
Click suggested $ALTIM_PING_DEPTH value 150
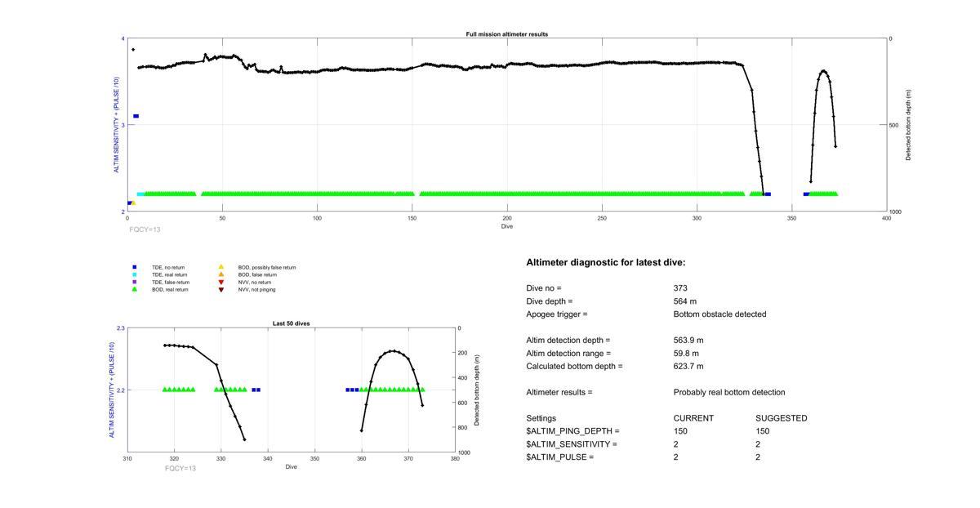pyautogui.click(x=762, y=431)
